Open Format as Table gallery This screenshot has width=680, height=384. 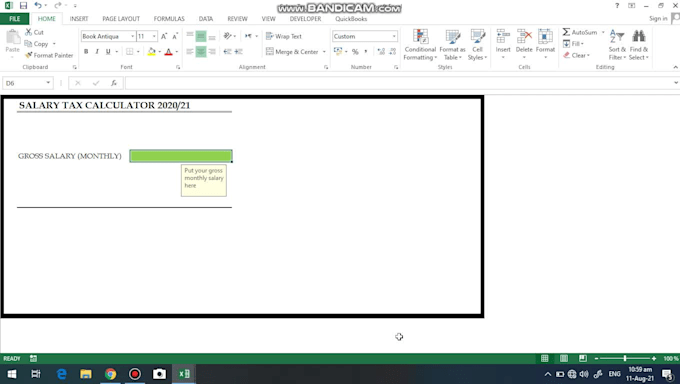click(452, 45)
